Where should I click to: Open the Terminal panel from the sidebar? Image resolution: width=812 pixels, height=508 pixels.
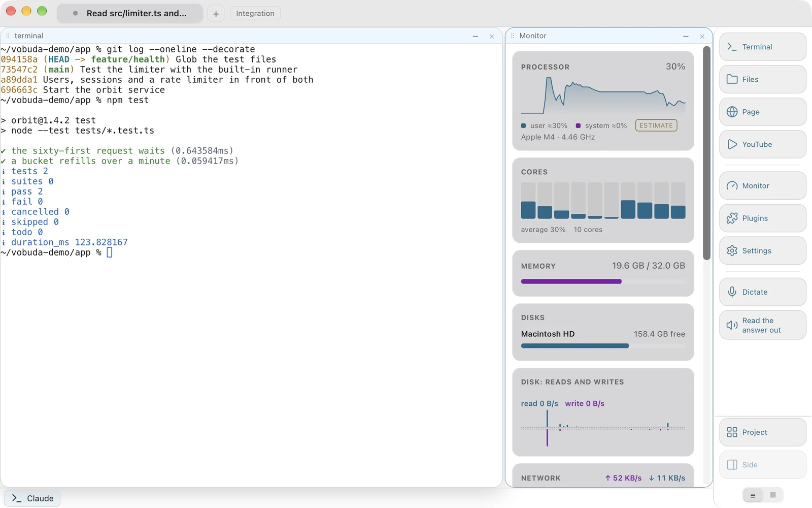762,47
